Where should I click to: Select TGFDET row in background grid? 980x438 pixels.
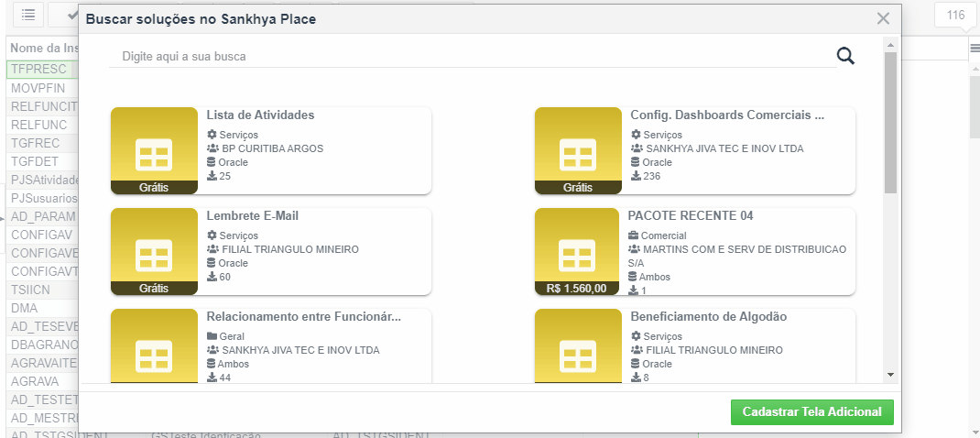tap(42, 161)
